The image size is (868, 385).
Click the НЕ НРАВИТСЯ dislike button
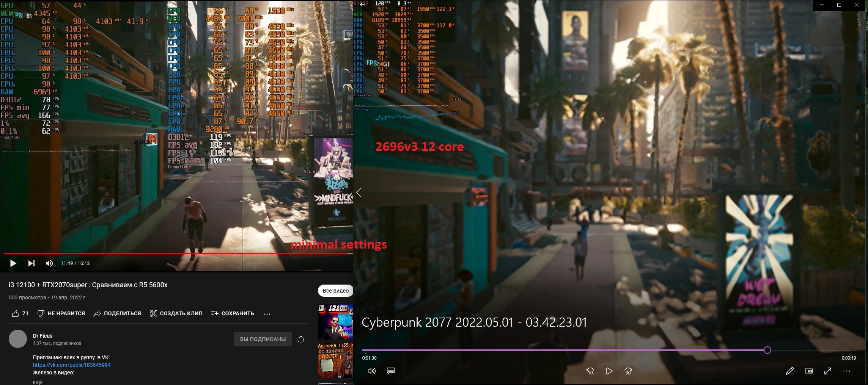coord(61,313)
